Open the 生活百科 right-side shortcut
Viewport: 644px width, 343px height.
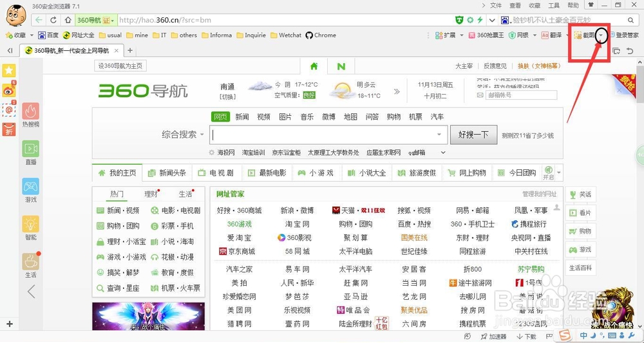pyautogui.click(x=580, y=268)
